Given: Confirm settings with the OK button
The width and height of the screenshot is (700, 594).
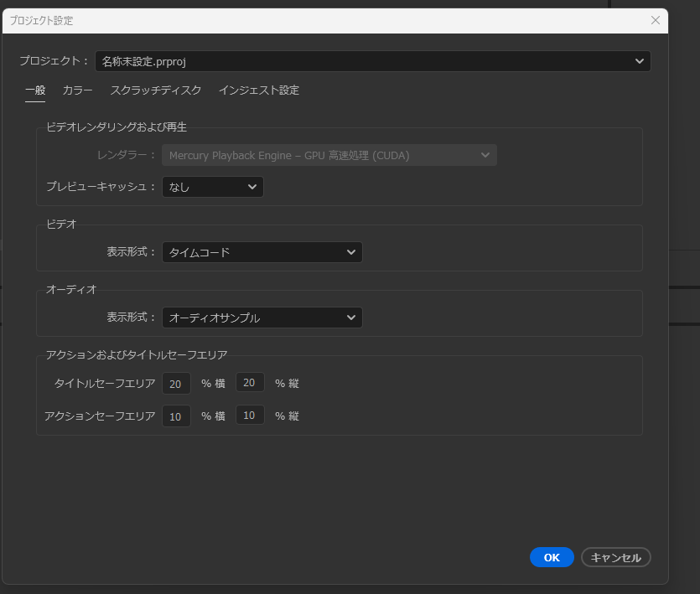Looking at the screenshot, I should tap(552, 557).
